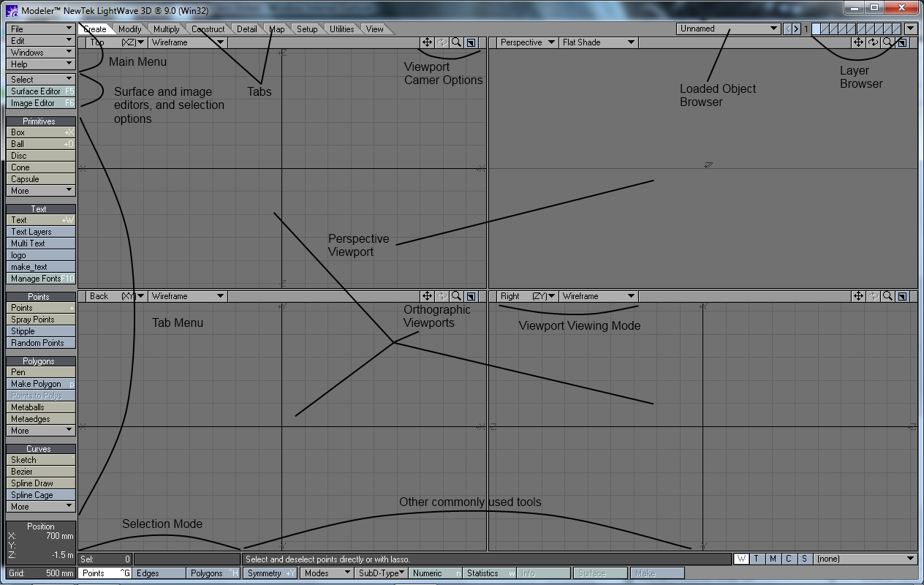Click the pan icon in the Back viewport

coord(427,296)
